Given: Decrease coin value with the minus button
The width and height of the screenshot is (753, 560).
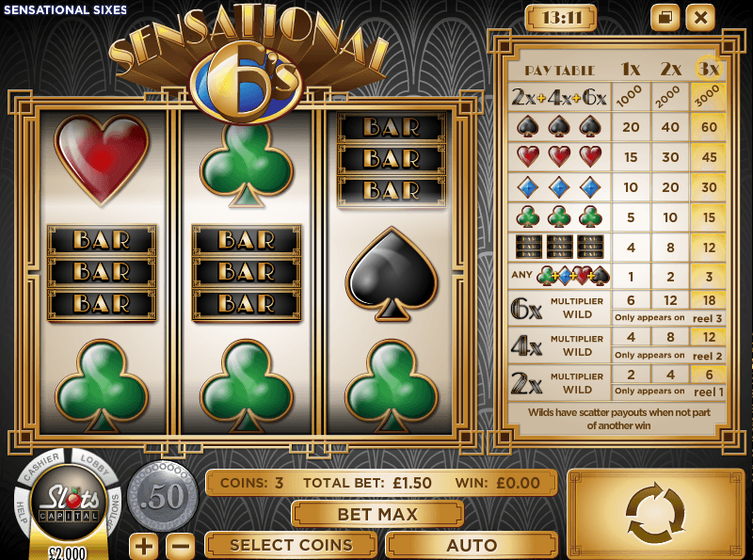Looking at the screenshot, I should 181,546.
